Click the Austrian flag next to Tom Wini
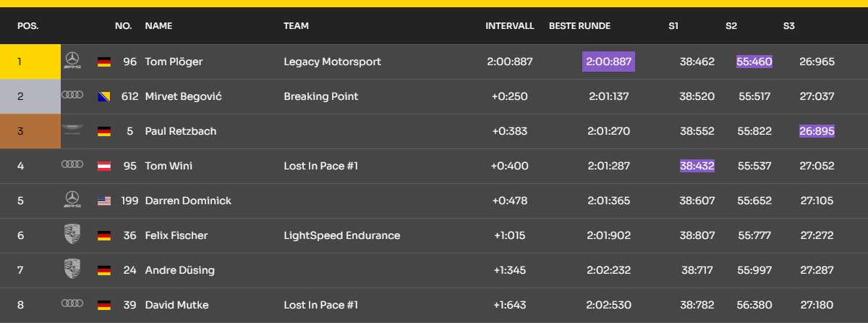Image resolution: width=868 pixels, height=323 pixels. tap(104, 167)
